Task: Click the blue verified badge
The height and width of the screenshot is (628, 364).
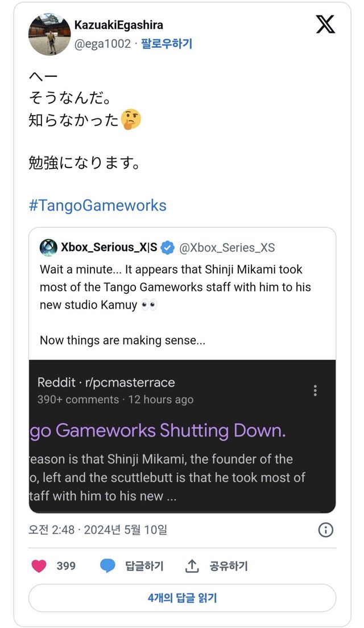Action: (x=168, y=247)
